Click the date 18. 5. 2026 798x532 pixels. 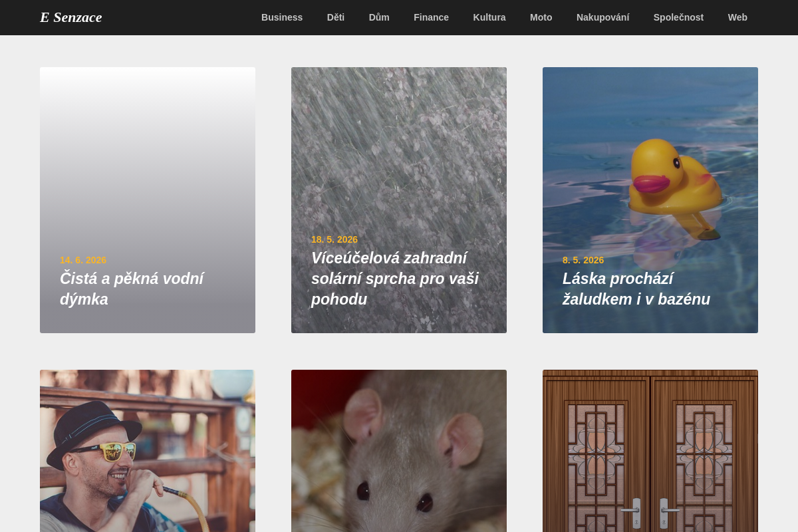[334, 239]
